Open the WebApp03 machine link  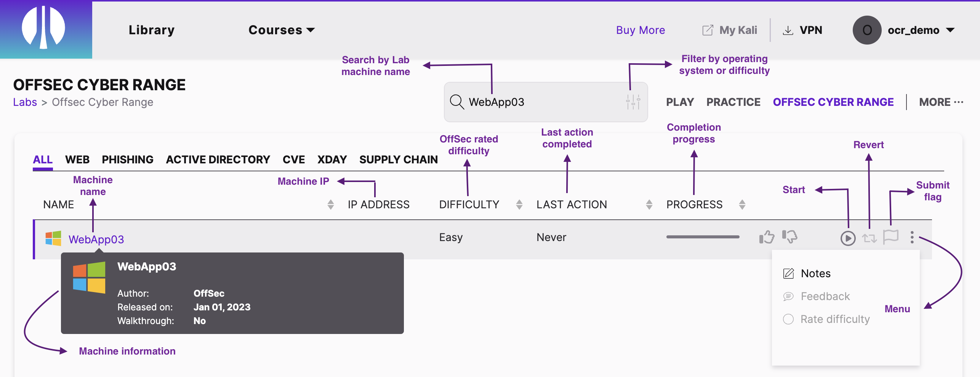tap(96, 240)
